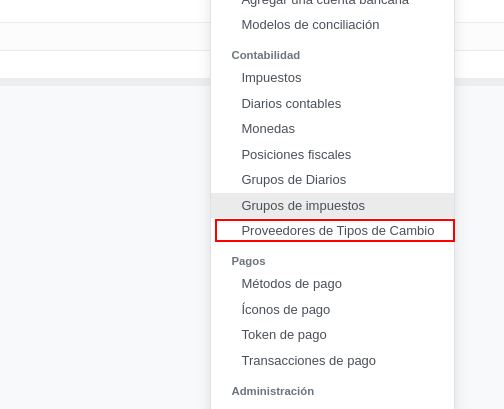Click the Administración section header
504x409 pixels.
point(273,391)
